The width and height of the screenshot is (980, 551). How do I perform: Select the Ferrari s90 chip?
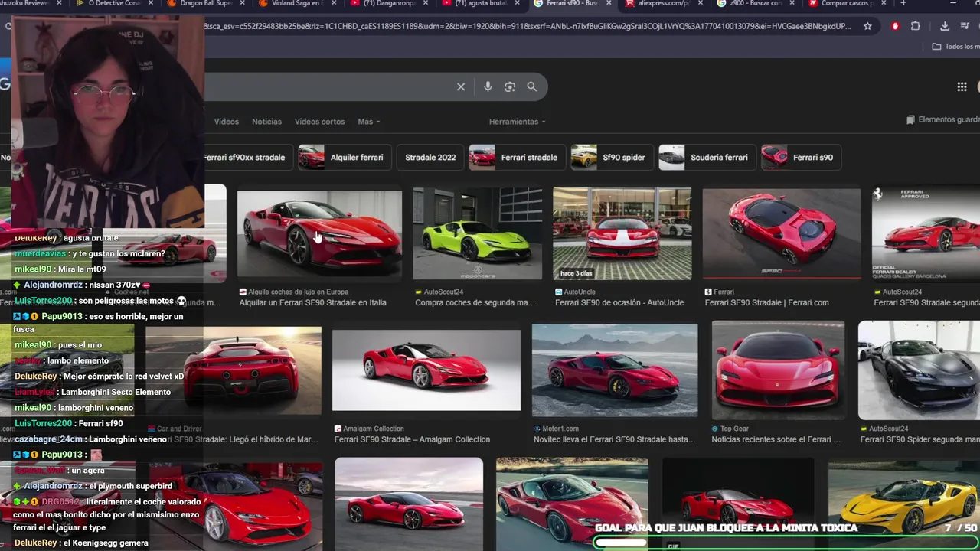click(x=800, y=158)
